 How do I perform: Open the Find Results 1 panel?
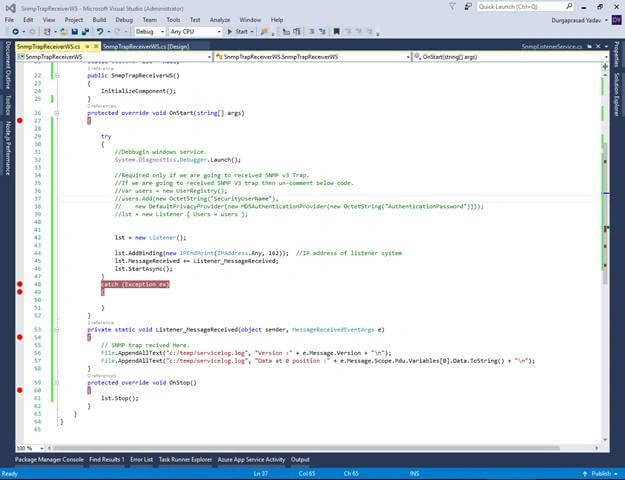tap(107, 460)
